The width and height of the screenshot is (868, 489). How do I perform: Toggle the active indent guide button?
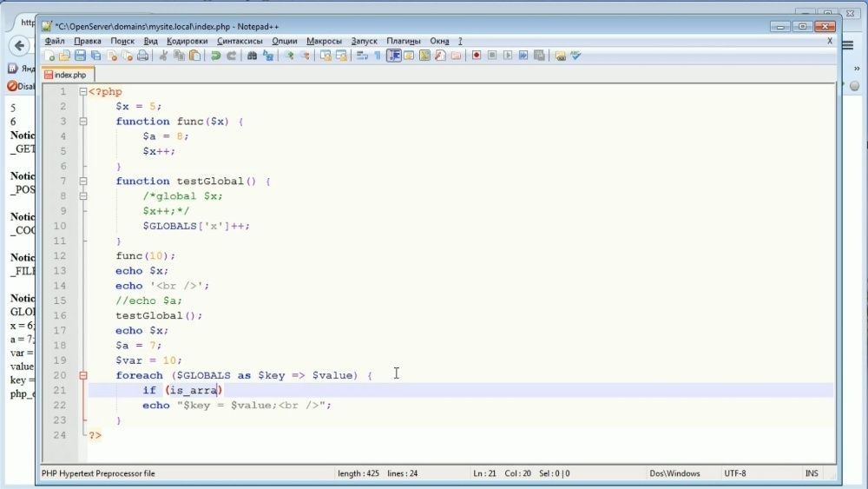coord(393,56)
